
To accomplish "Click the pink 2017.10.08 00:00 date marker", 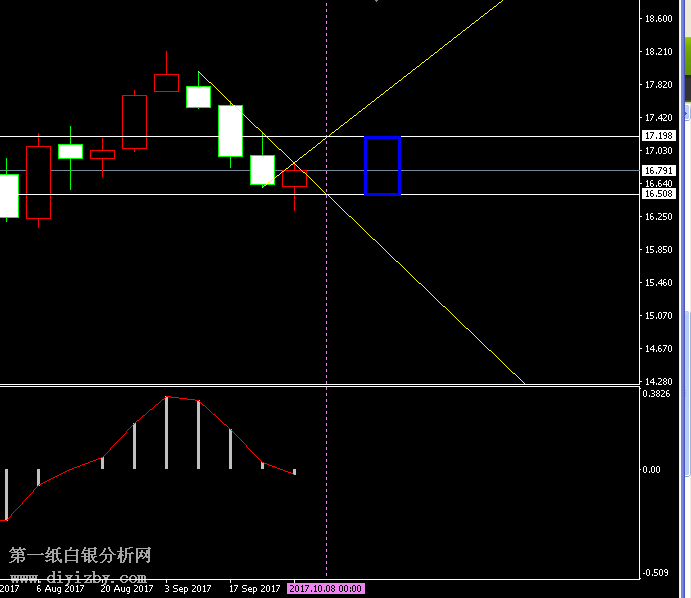I will coord(326,589).
